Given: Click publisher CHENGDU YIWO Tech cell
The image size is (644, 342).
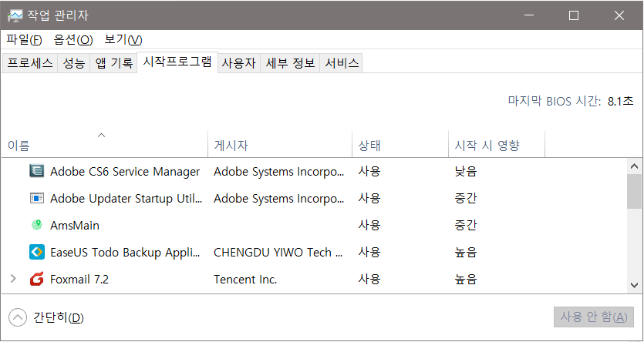Looking at the screenshot, I should coord(278,252).
